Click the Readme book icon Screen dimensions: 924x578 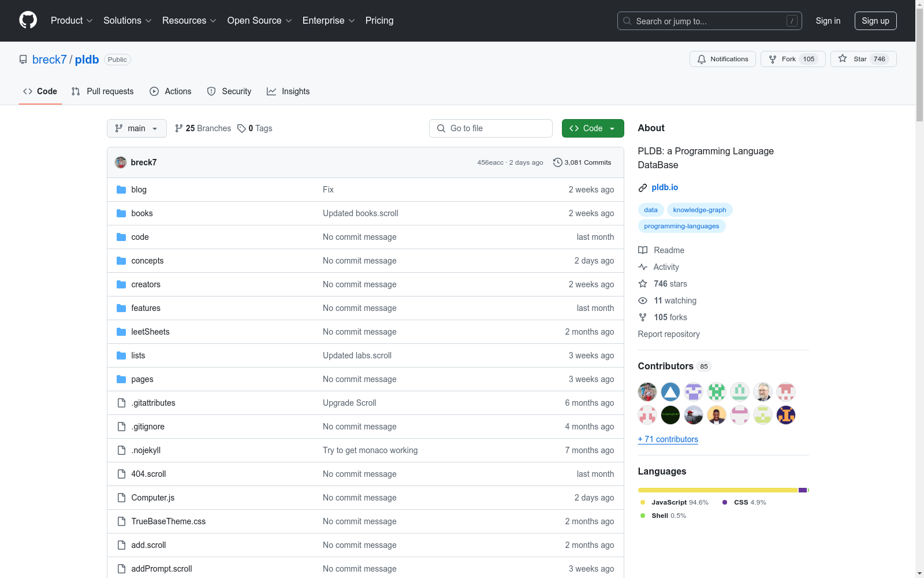tap(643, 250)
